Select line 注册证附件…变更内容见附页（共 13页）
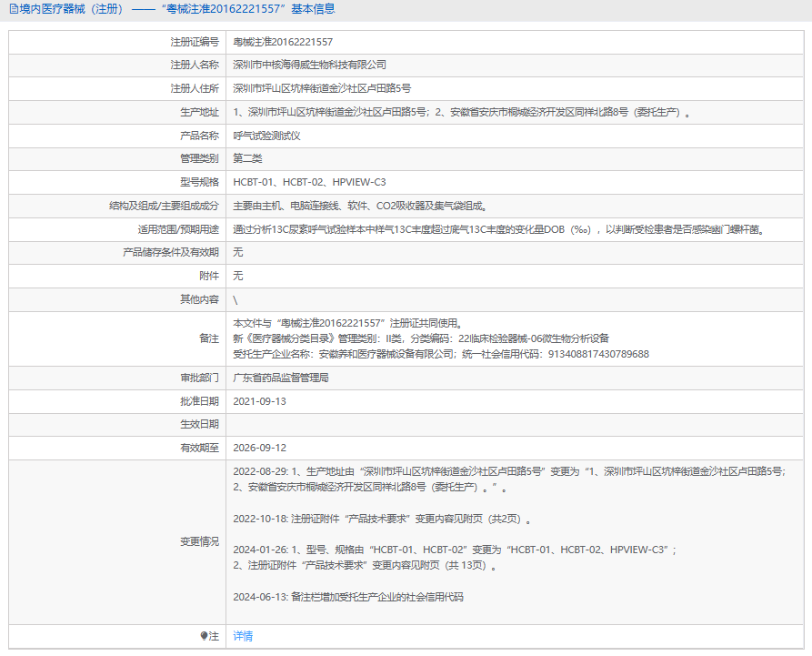 click(366, 565)
